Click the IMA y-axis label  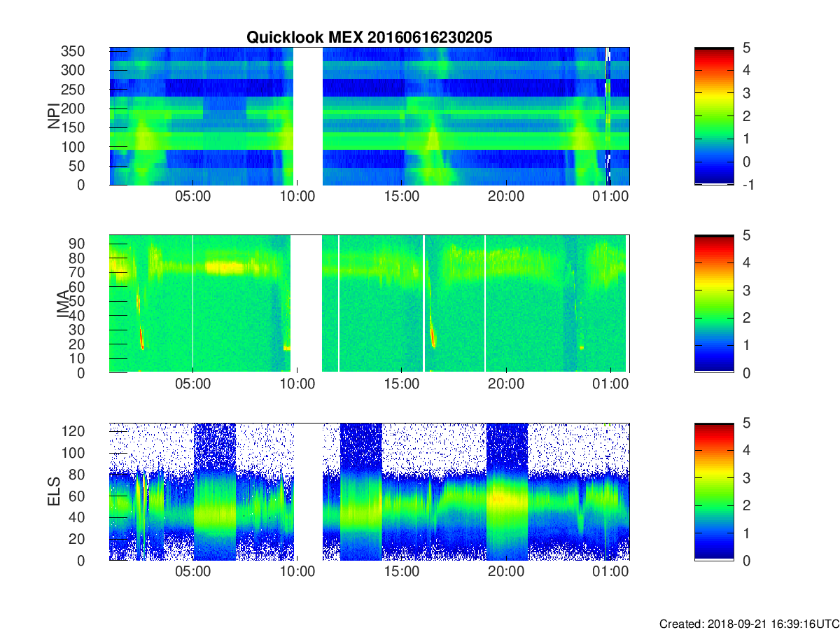63,304
